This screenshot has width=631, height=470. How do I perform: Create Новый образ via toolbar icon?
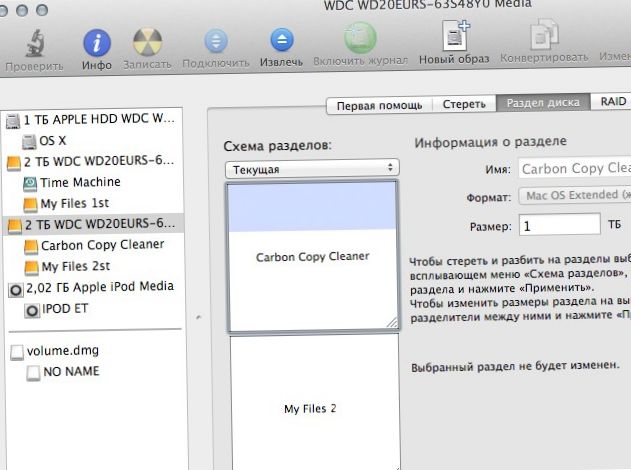tap(456, 35)
